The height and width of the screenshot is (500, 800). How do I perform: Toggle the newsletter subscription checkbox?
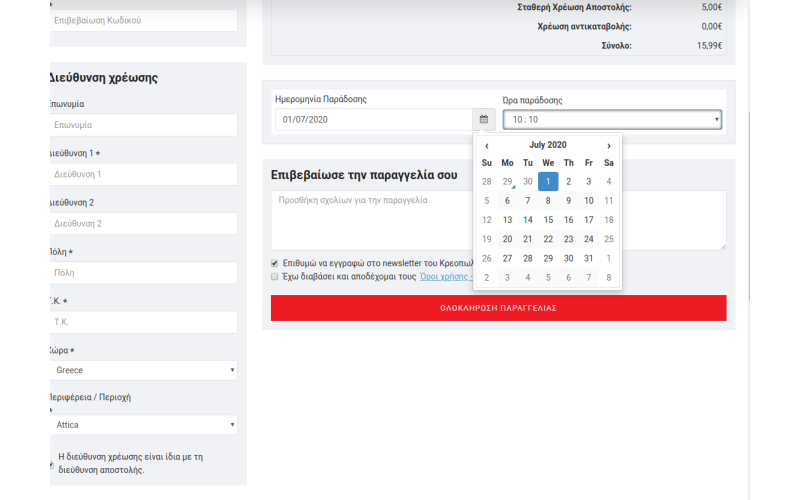pos(275,264)
